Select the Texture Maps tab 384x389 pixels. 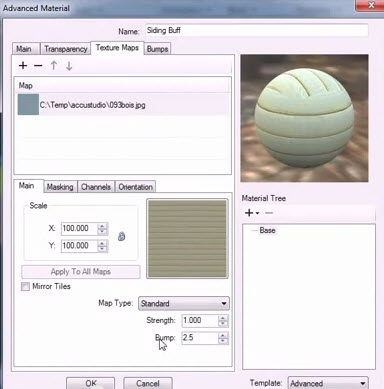click(x=117, y=48)
